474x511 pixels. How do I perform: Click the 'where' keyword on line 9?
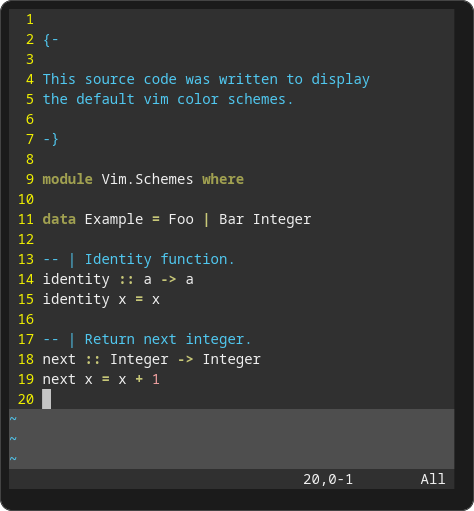point(223,179)
